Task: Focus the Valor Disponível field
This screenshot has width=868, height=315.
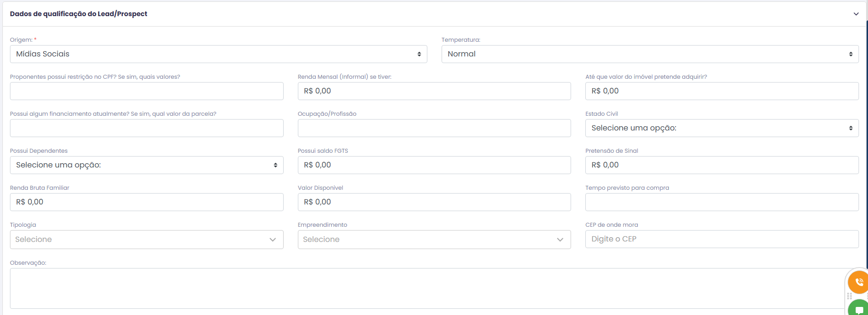Action: pos(434,202)
